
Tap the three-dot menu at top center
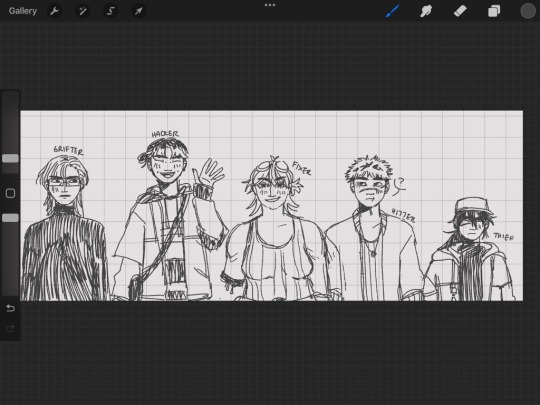pyautogui.click(x=270, y=5)
